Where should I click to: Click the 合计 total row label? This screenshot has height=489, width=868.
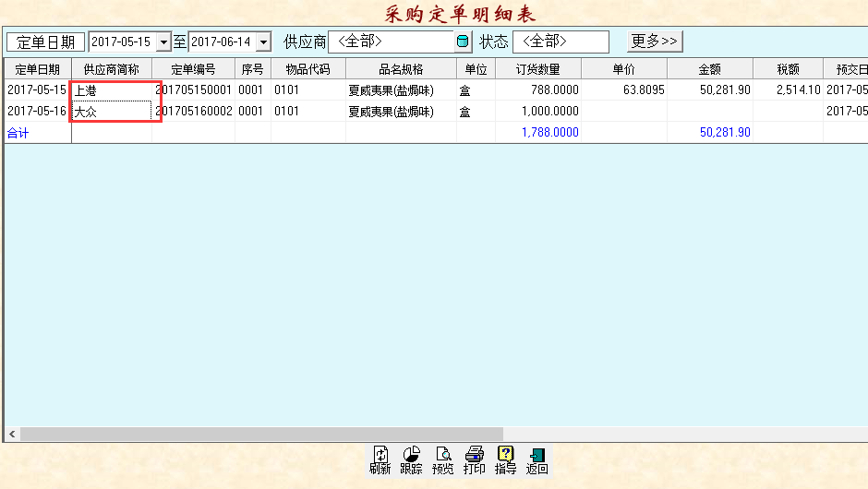(x=18, y=133)
